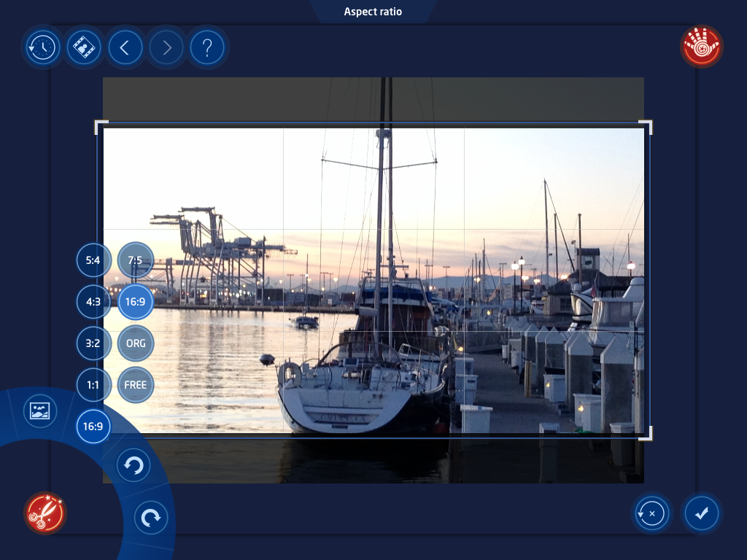Image resolution: width=747 pixels, height=560 pixels.
Task: Go back with the left arrow button
Action: [x=125, y=47]
